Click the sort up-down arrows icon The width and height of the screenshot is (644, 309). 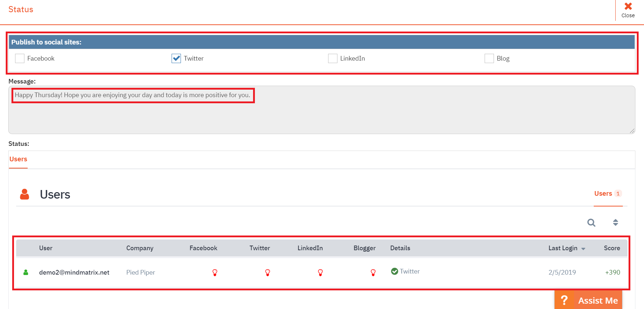[x=615, y=223]
